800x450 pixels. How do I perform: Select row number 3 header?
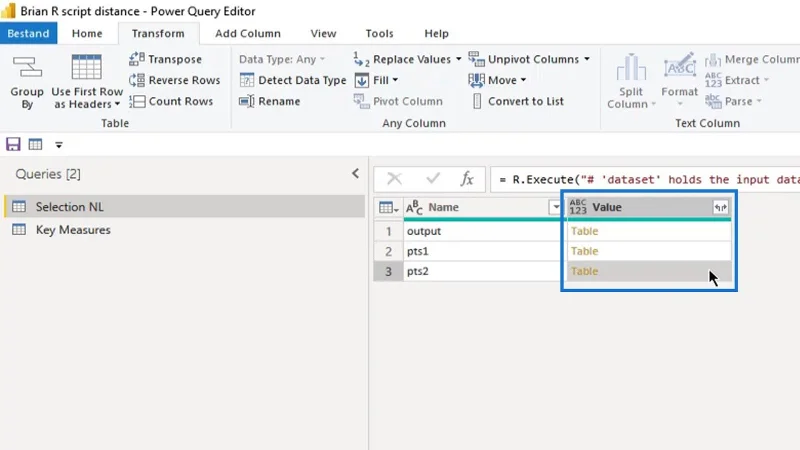click(388, 271)
